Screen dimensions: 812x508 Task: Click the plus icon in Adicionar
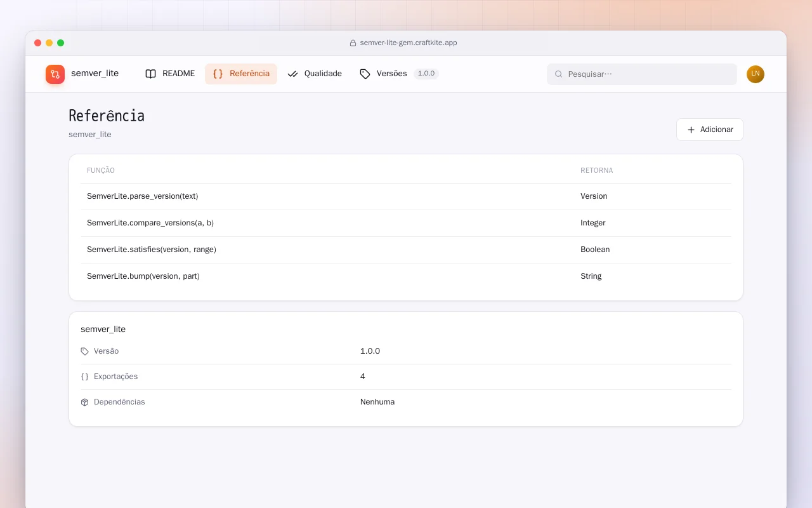(691, 130)
